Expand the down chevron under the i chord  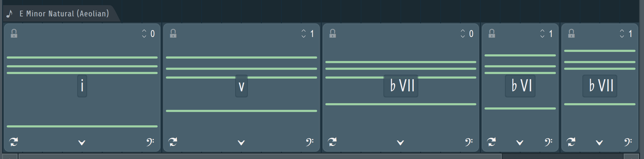(x=82, y=143)
